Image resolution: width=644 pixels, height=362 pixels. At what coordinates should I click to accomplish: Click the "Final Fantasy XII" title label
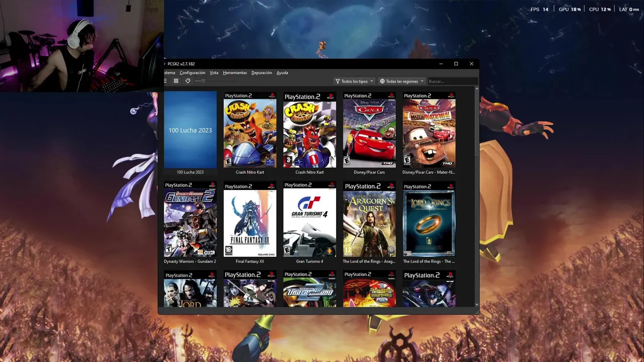point(250,261)
